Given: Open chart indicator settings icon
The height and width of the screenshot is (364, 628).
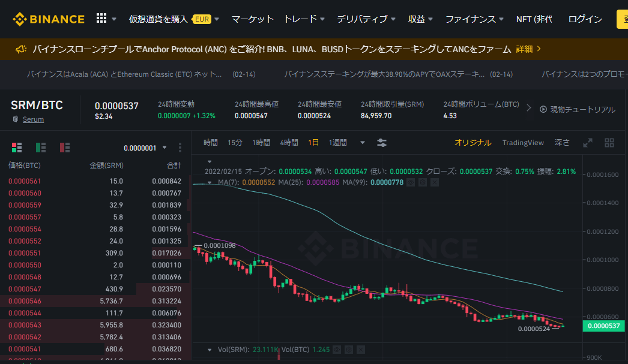Looking at the screenshot, I should click(382, 143).
